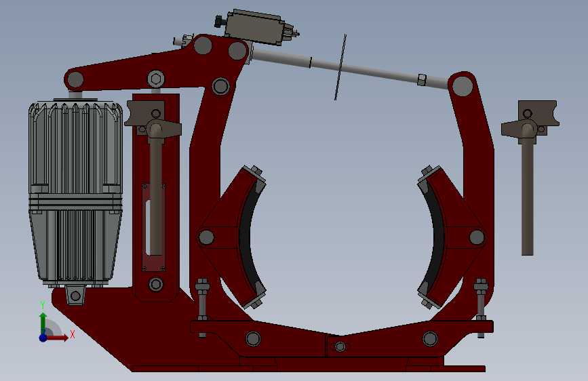This screenshot has height=381, width=588.
Task: Select the thruster piston rod under the lever
Action: [x=75, y=94]
